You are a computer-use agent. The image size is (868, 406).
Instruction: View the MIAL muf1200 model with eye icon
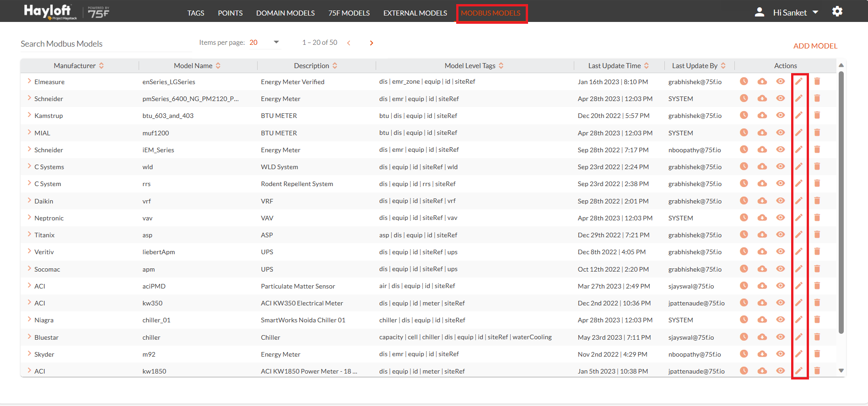click(x=781, y=133)
